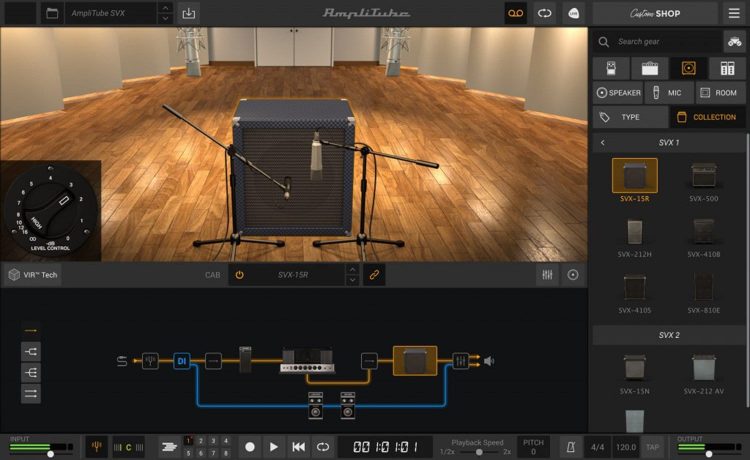Screen dimensions: 750x460
Task: Select track 1 in the recorder
Action: pyautogui.click(x=188, y=441)
